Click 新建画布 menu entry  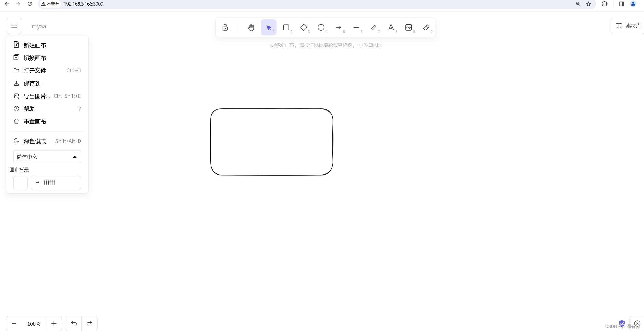tap(35, 45)
